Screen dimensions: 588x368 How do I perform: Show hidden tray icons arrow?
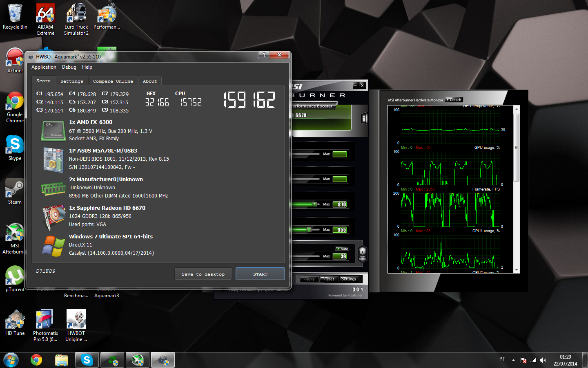pyautogui.click(x=513, y=360)
